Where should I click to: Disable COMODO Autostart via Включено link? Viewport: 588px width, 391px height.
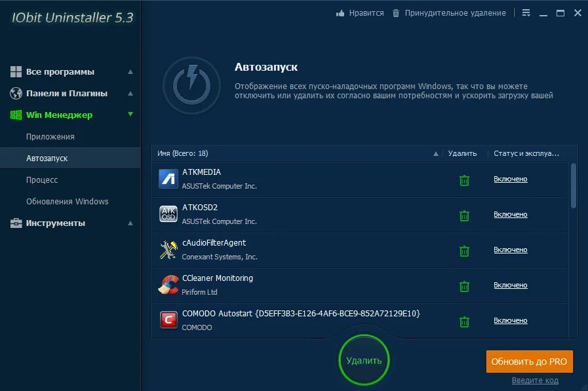[x=511, y=320]
